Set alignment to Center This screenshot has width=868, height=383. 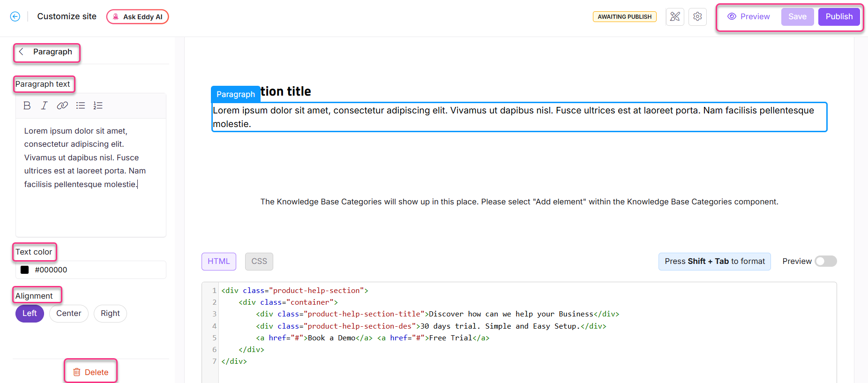coord(68,314)
